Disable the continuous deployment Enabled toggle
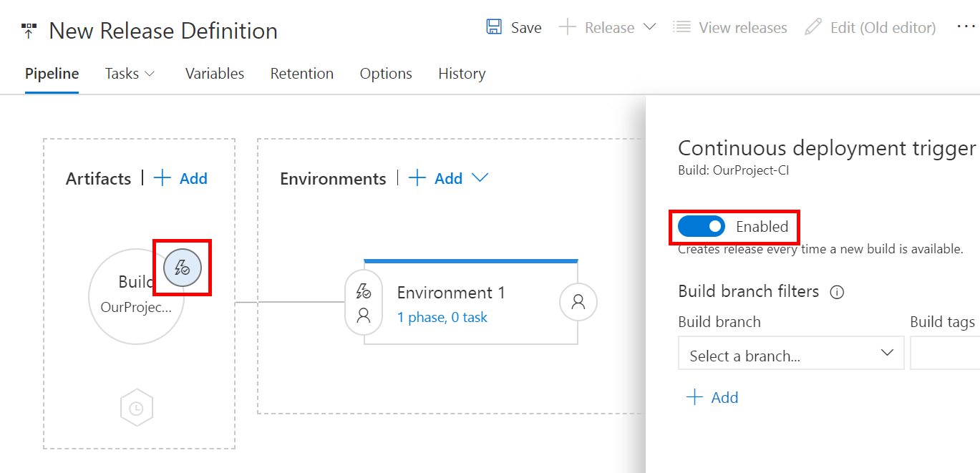Screen dimensions: 980x473 [x=700, y=226]
